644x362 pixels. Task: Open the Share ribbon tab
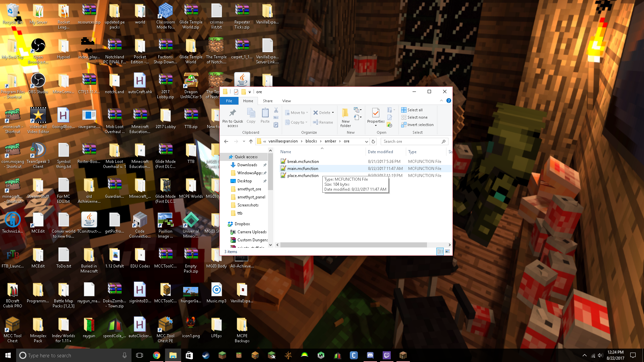[x=268, y=101]
